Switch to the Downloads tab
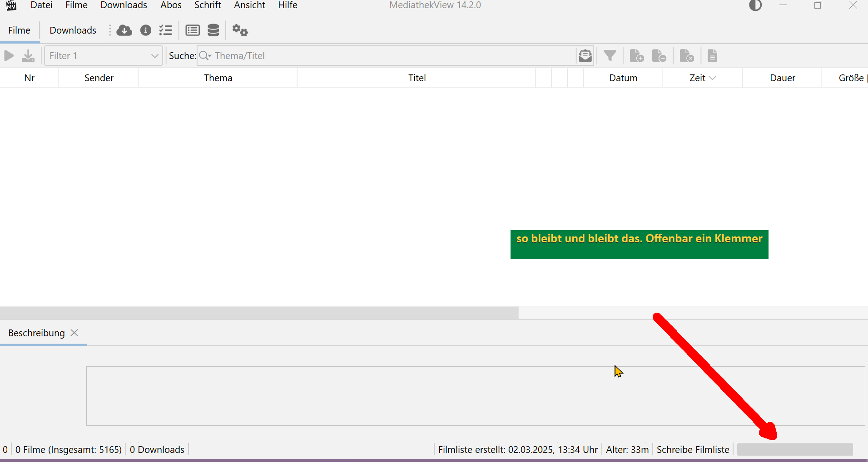Image resolution: width=868 pixels, height=462 pixels. 73,30
